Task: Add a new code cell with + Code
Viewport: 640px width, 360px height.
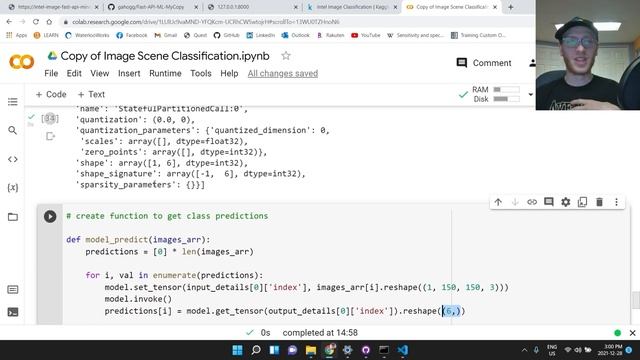Action: coord(51,94)
